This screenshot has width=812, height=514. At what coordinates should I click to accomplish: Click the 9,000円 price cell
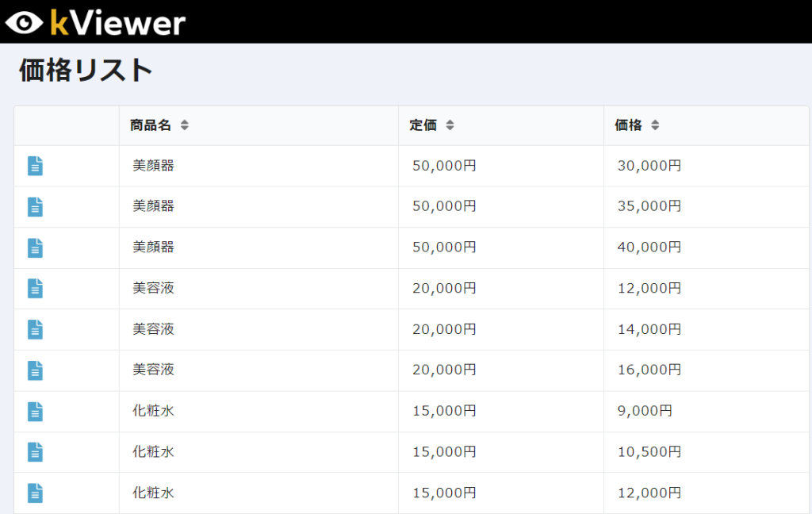[x=645, y=411]
